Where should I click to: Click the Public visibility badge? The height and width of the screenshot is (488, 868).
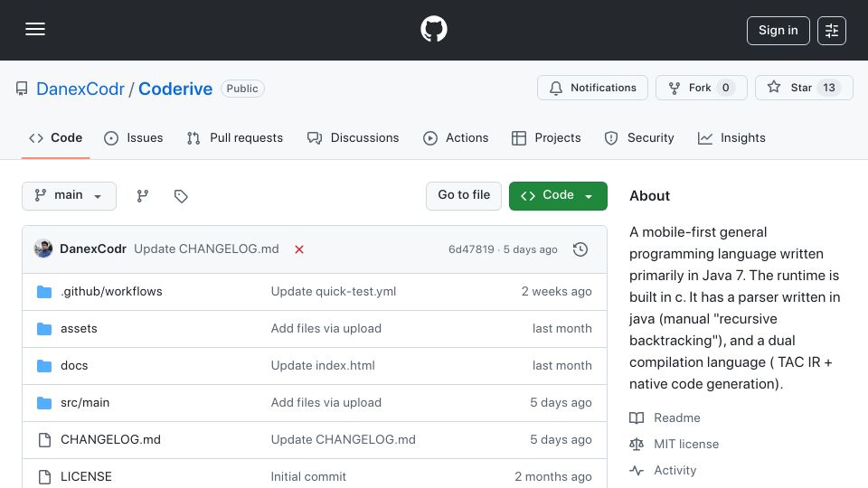tap(242, 89)
